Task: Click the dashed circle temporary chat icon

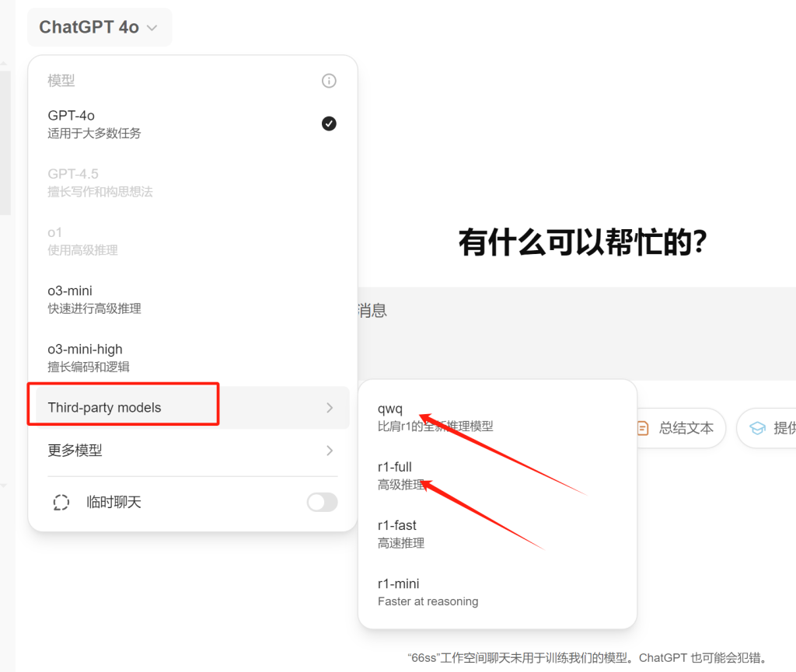Action: point(61,502)
